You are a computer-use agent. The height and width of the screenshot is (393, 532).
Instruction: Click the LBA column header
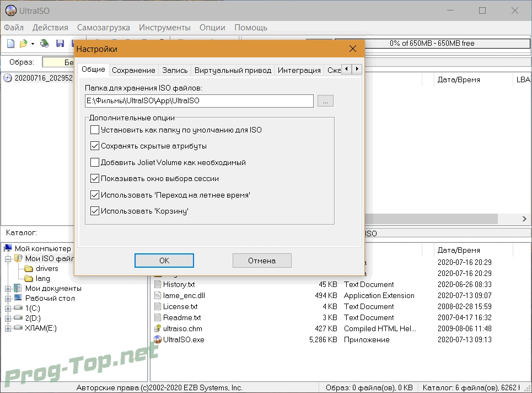click(x=523, y=80)
